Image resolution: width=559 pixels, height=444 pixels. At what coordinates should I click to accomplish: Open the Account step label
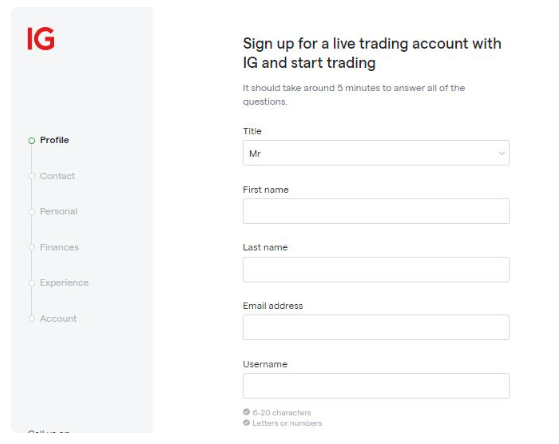click(58, 318)
